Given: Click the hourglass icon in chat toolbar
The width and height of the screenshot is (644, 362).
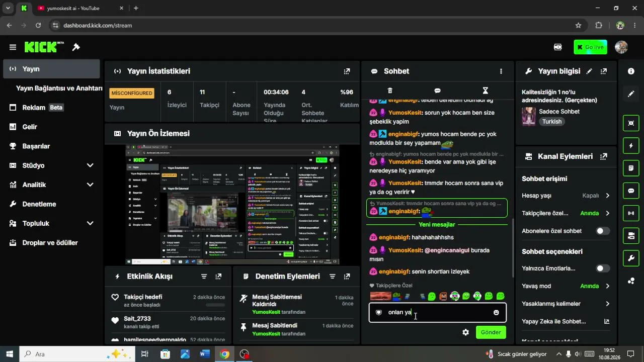Looking at the screenshot, I should 486,90.
